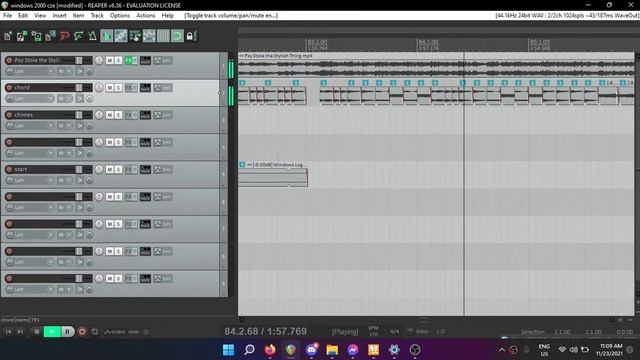
Task: Solo the chord track
Action: click(118, 88)
